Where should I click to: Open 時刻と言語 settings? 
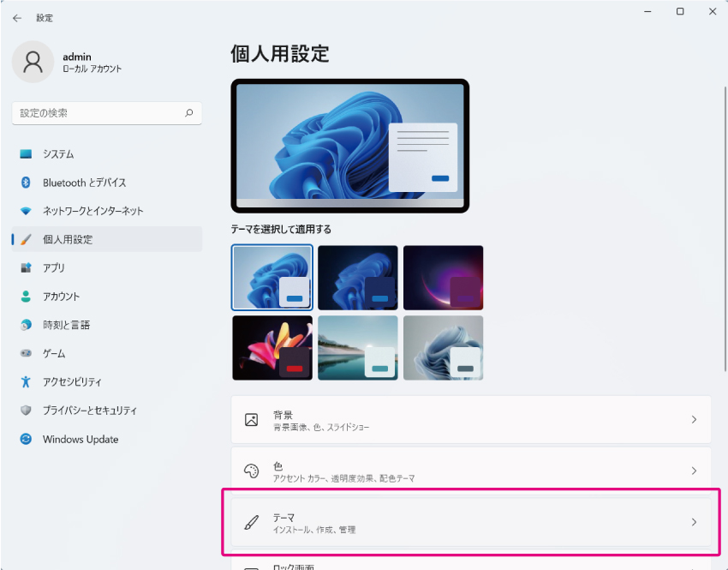(107, 325)
